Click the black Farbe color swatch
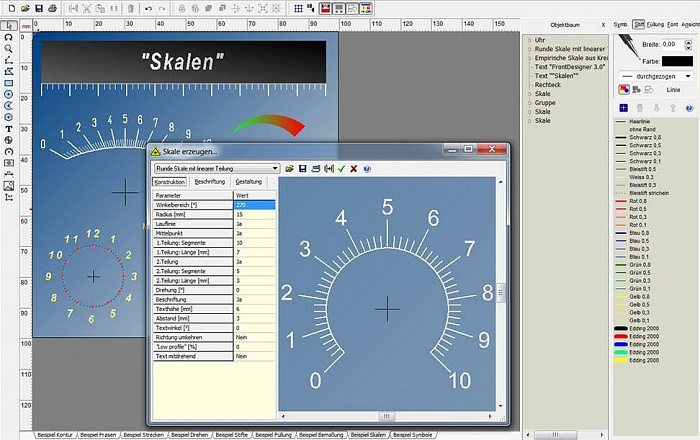Screen dimensions: 700x440 (x=676, y=61)
